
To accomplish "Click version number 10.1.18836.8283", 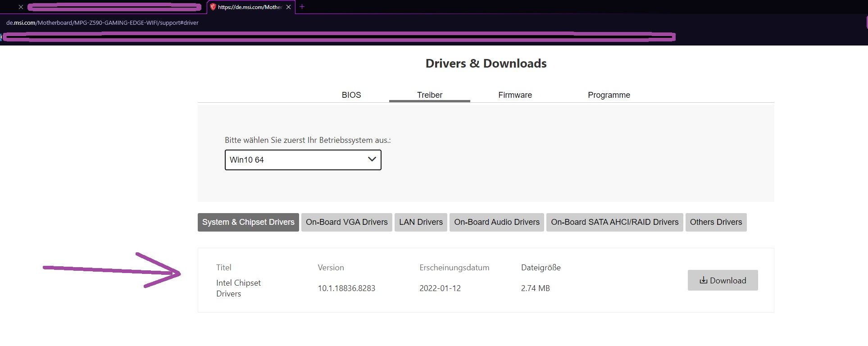I will [x=346, y=288].
